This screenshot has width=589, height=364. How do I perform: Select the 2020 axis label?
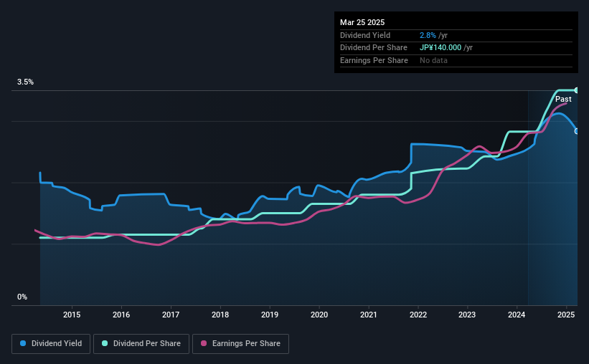click(x=319, y=315)
